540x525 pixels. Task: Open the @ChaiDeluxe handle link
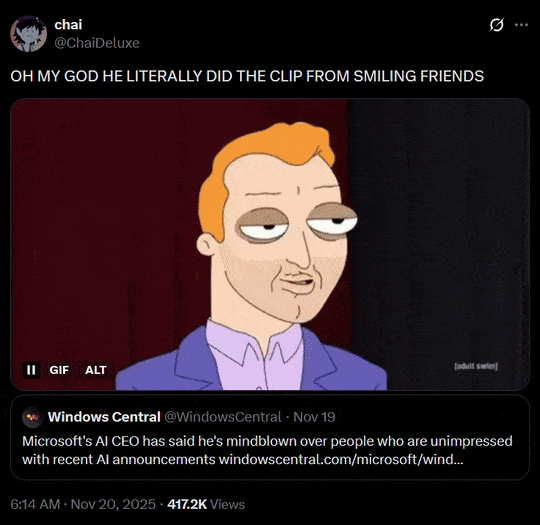[97, 43]
